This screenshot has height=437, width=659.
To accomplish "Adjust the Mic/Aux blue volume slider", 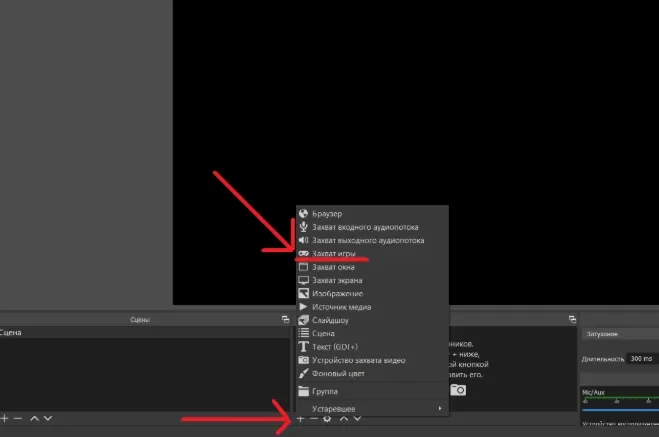I will (x=620, y=410).
